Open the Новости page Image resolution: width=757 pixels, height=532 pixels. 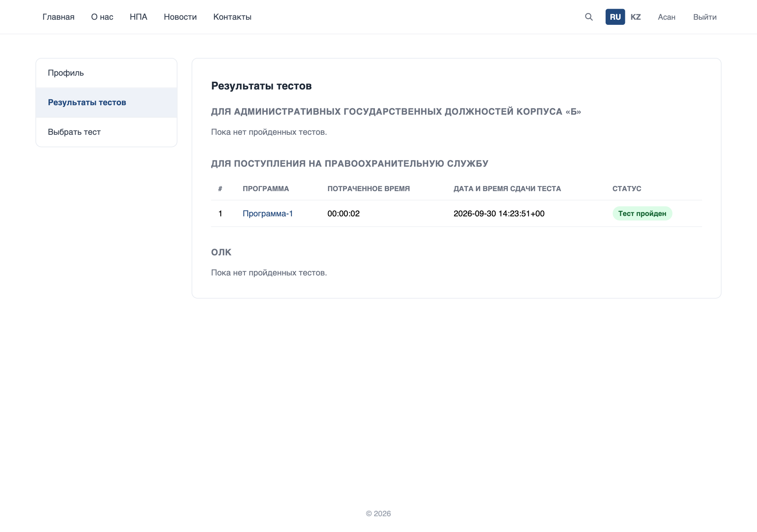pos(180,17)
